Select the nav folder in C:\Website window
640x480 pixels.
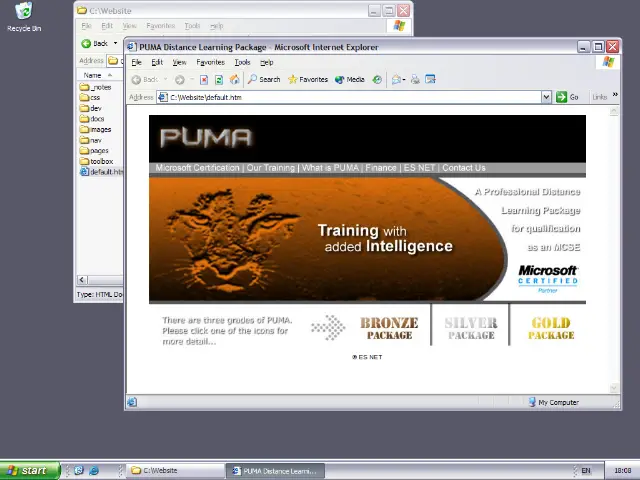[91, 140]
